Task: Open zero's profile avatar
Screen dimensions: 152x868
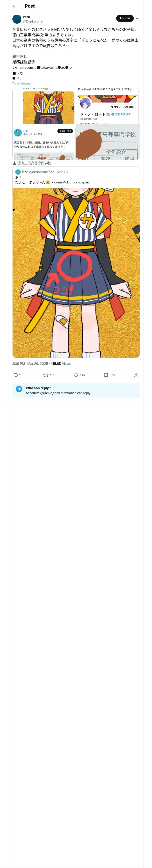Action: 17,19
